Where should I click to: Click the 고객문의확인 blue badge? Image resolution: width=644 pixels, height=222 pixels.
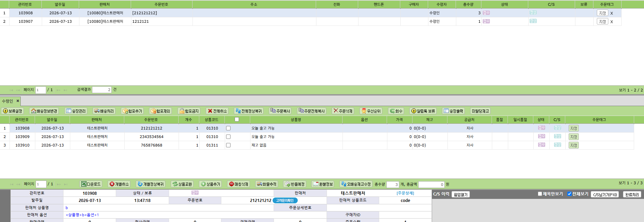(x=285, y=201)
